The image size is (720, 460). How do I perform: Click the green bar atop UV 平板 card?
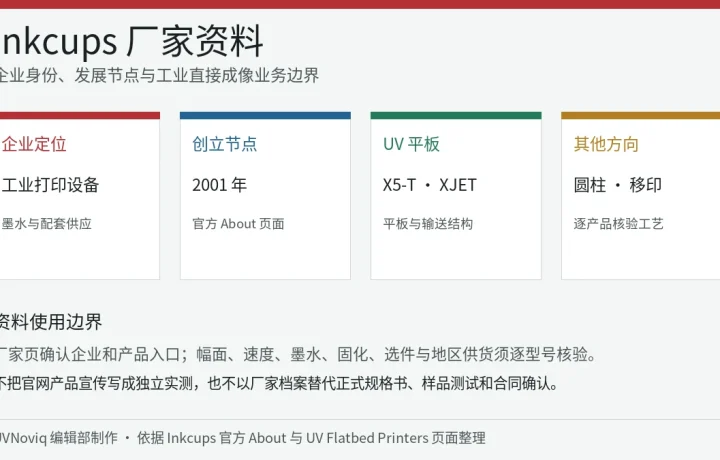(456, 115)
